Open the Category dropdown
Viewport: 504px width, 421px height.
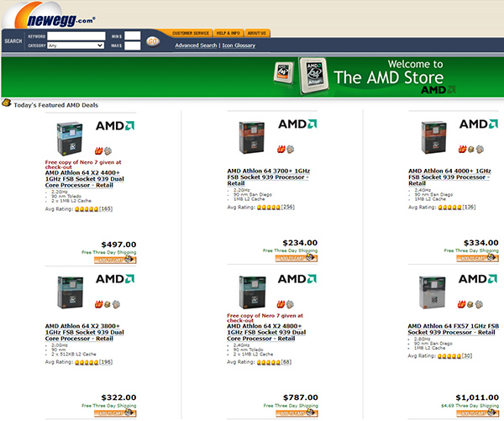tap(76, 45)
